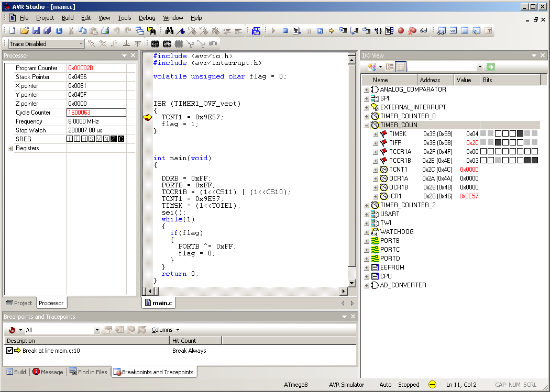Click the Open file folder icon
Viewport: 550px width, 392px height.
[24, 31]
